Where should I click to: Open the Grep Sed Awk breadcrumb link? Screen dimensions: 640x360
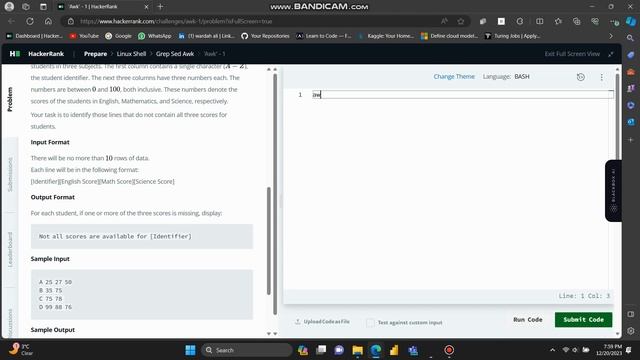[175, 54]
